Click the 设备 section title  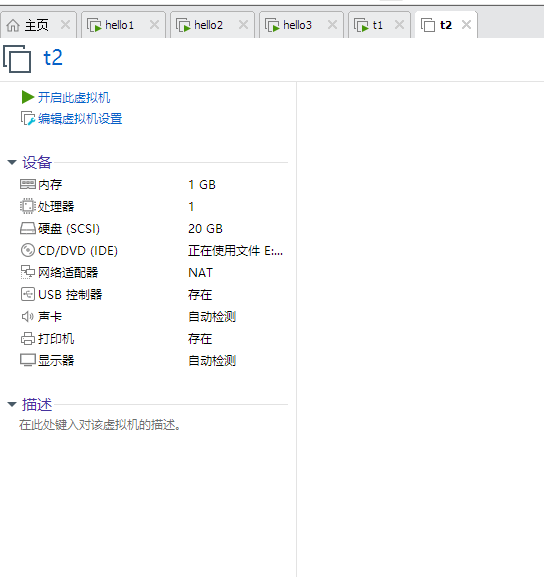click(x=36, y=162)
